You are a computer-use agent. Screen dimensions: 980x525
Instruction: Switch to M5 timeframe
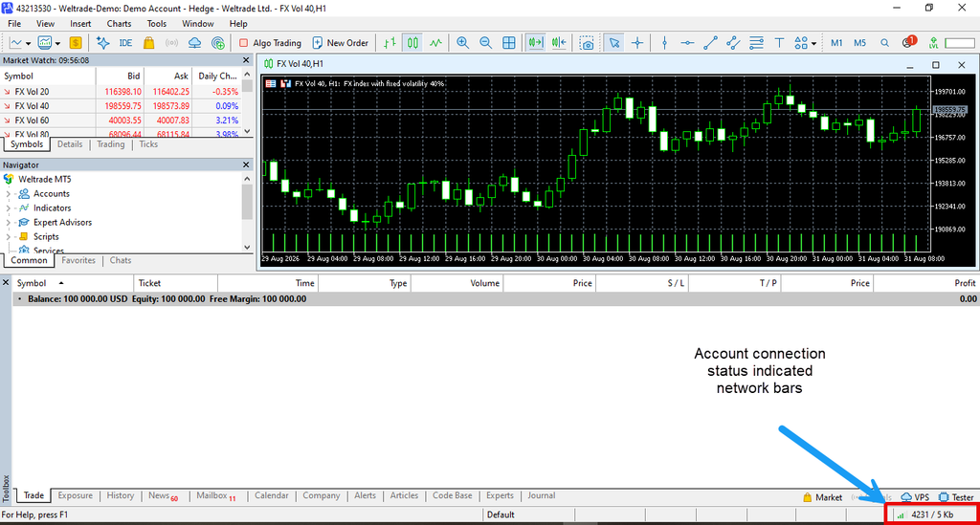click(x=860, y=43)
